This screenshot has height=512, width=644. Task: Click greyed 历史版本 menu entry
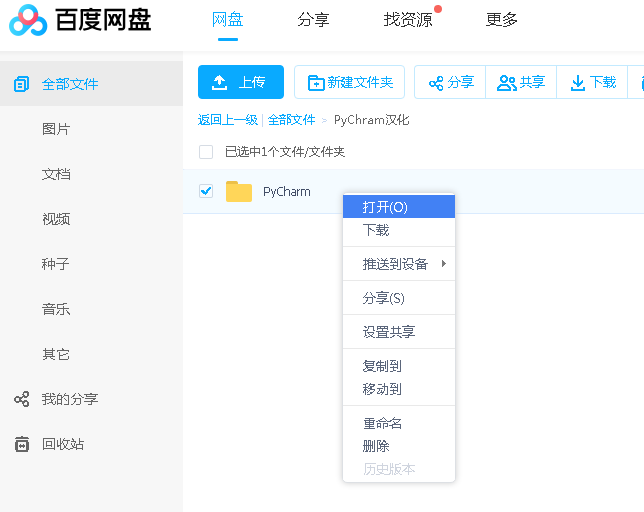coord(399,469)
